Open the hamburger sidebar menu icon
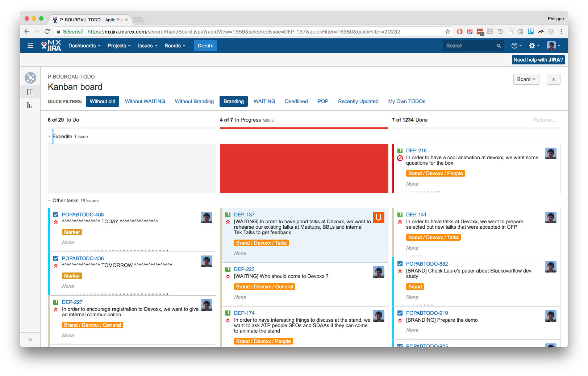588x376 pixels. click(x=30, y=46)
